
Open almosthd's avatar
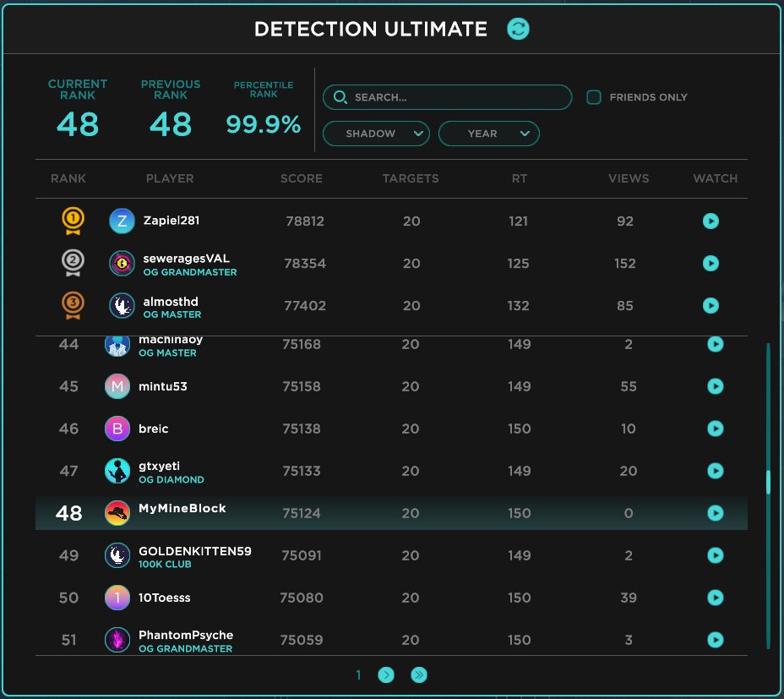tap(122, 305)
